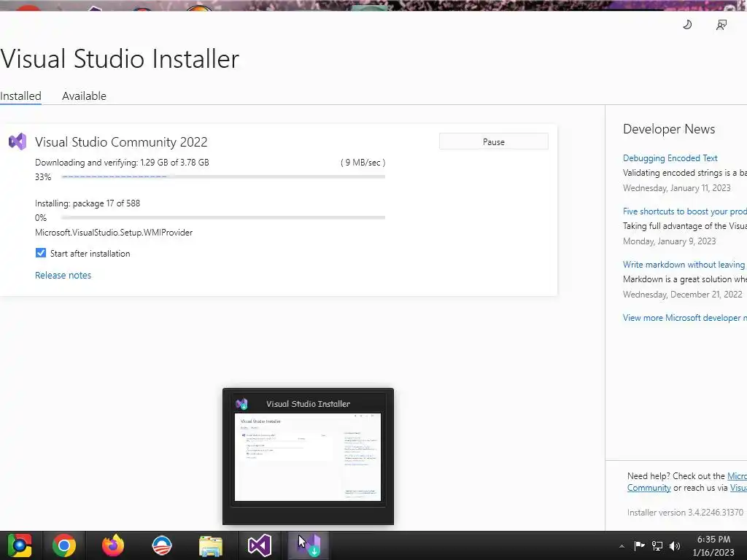
Task: Click the Wednesday, December 21, 2022 date
Action: (x=682, y=295)
